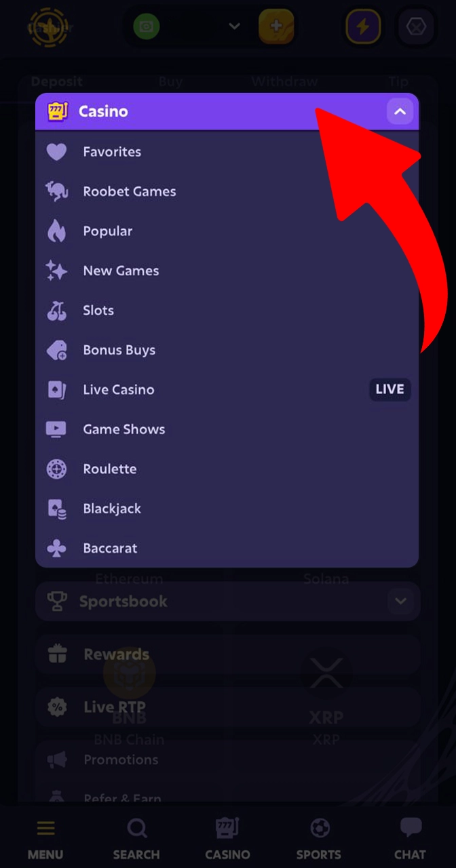Open Roobet Games

129,191
